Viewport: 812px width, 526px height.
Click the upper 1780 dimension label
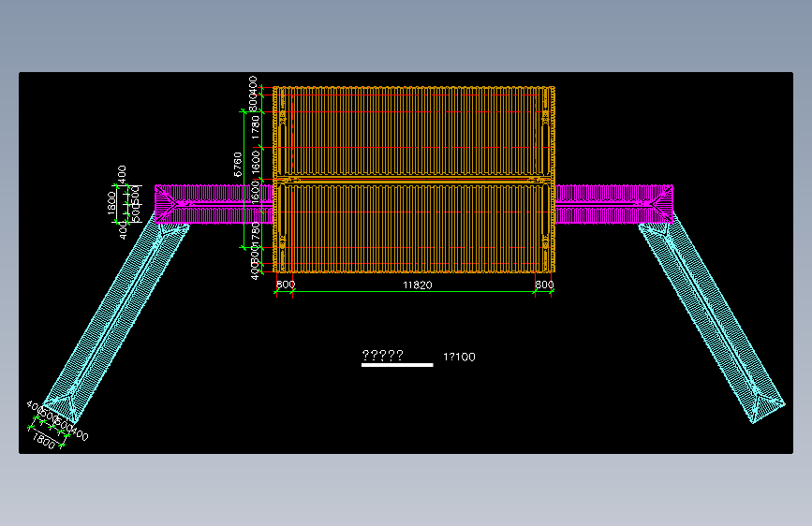tap(256, 127)
